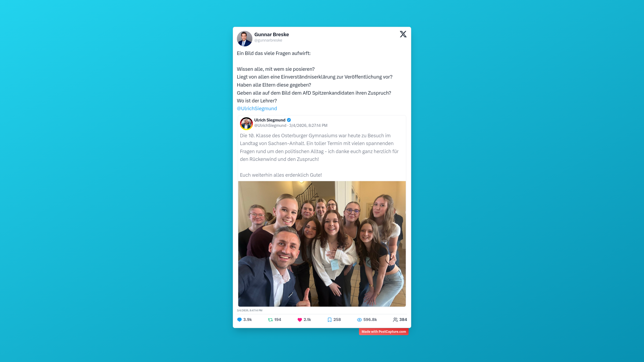Click the 596.8k views count
644x362 pixels.
370,320
